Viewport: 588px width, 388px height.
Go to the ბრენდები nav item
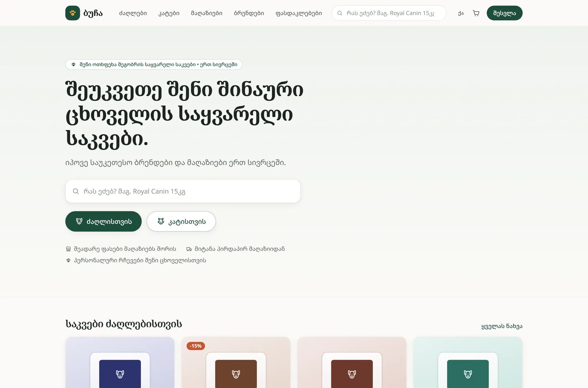pyautogui.click(x=249, y=13)
